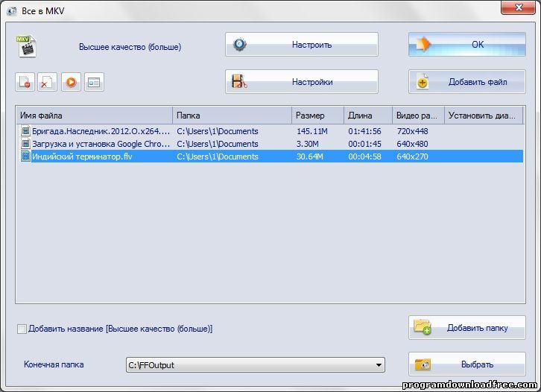Screen dimensions: 541x392
Task: Click the film icon beside Индийский терминатор.flv
Action: 25,157
